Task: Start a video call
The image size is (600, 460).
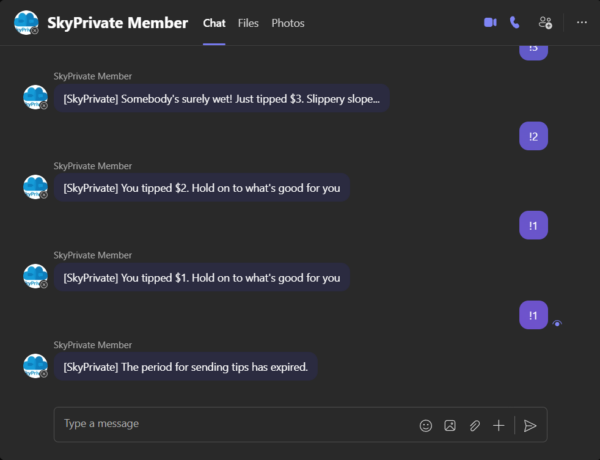Action: pyautogui.click(x=490, y=22)
